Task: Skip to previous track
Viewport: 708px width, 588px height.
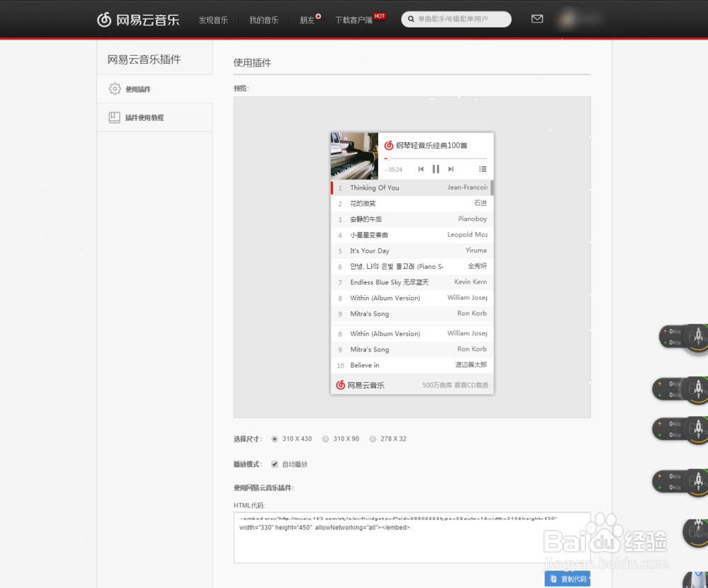Action: (421, 169)
